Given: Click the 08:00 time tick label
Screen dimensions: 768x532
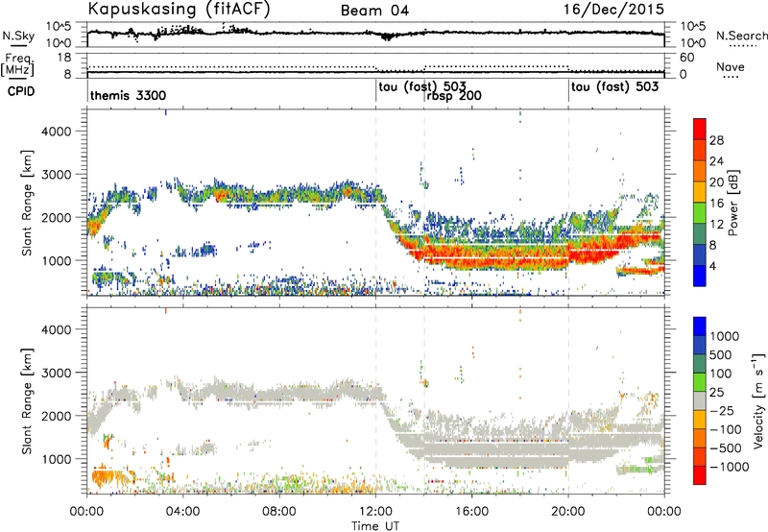Looking at the screenshot, I should [x=279, y=512].
